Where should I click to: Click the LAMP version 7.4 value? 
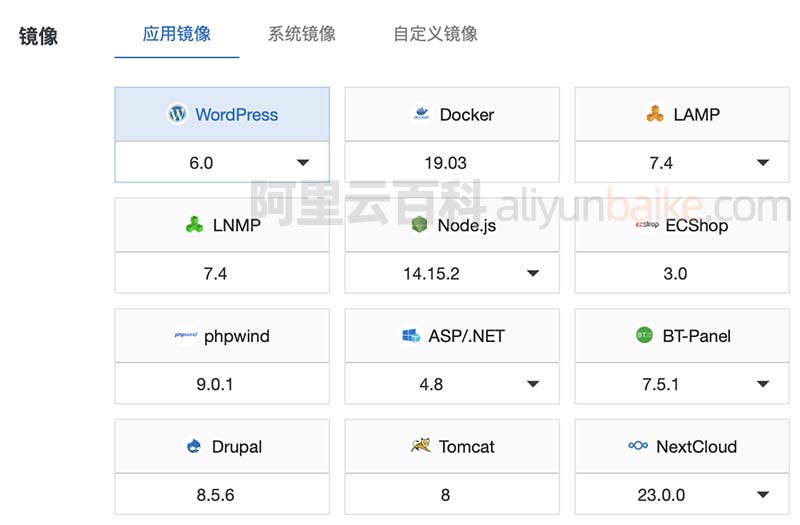661,163
